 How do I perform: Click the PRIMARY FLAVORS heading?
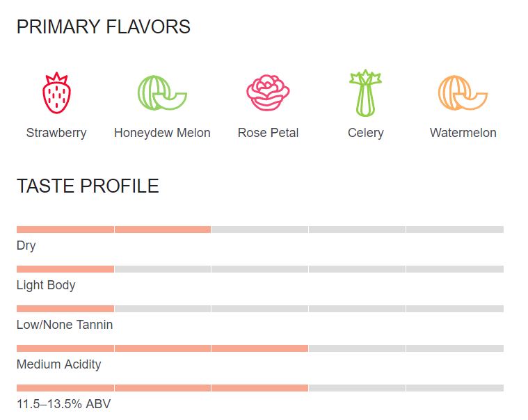pyautogui.click(x=104, y=27)
